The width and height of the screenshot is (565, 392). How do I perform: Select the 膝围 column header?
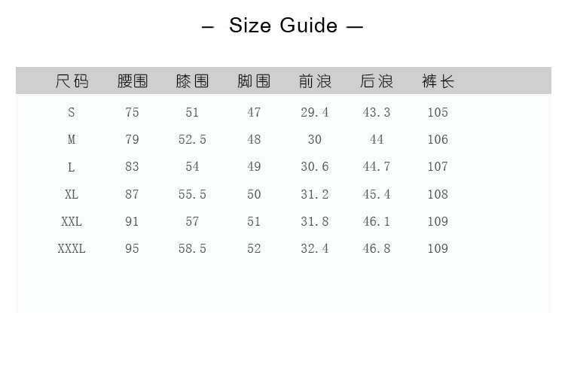pyautogui.click(x=192, y=81)
